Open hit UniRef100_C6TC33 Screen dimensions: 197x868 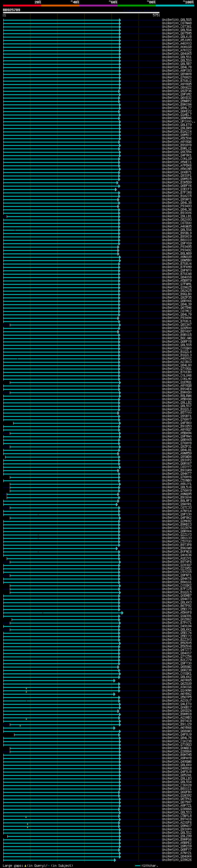177,507
